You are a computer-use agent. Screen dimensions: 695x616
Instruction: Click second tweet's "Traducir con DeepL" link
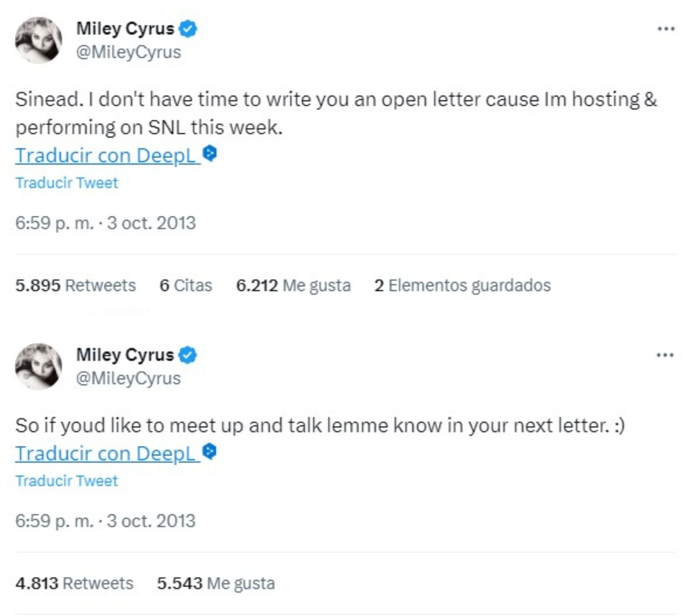[x=107, y=453]
